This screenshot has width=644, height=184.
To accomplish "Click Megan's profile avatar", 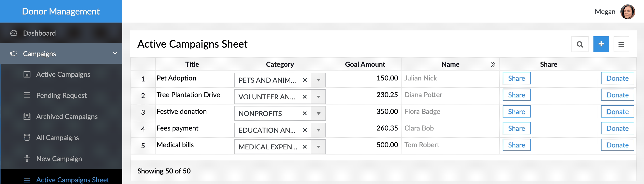I will (627, 12).
